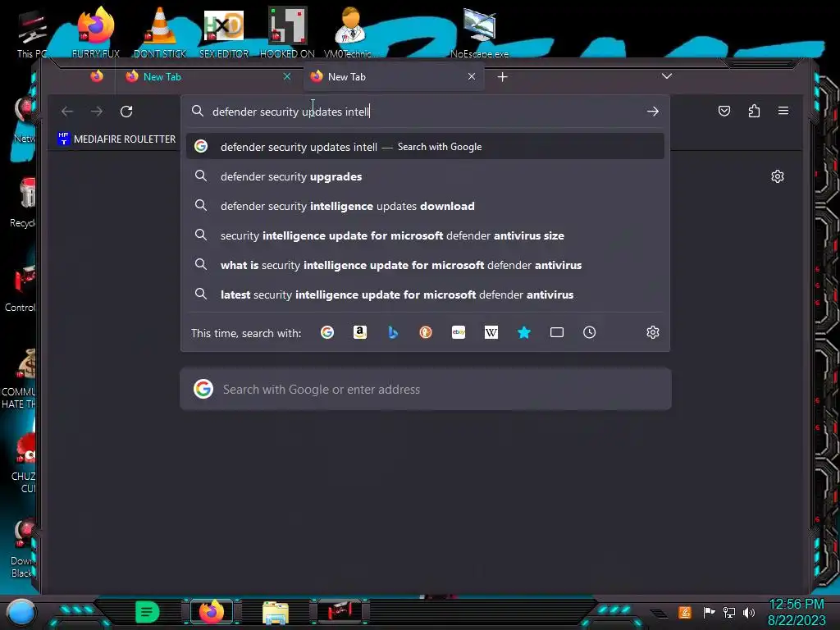Search with Bing one-off engine icon
The width and height of the screenshot is (840, 630).
click(x=393, y=333)
